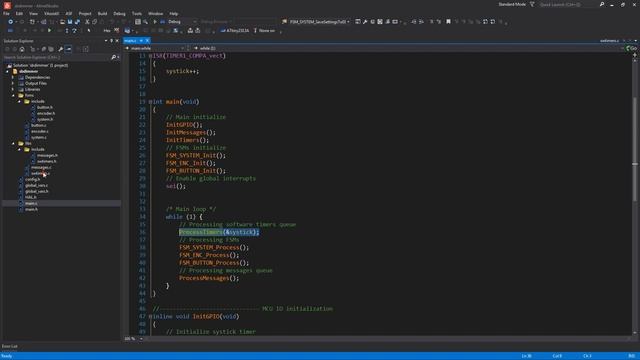This screenshot has height=360, width=640.
Task: Select HAL.h in Solution Explorer
Action: coord(31,197)
